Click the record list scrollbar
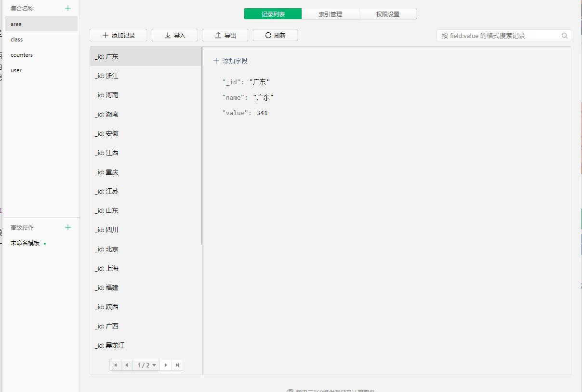 [201, 145]
